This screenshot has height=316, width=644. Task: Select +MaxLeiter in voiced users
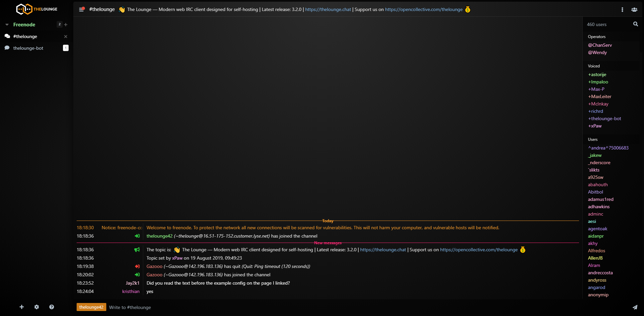point(600,96)
